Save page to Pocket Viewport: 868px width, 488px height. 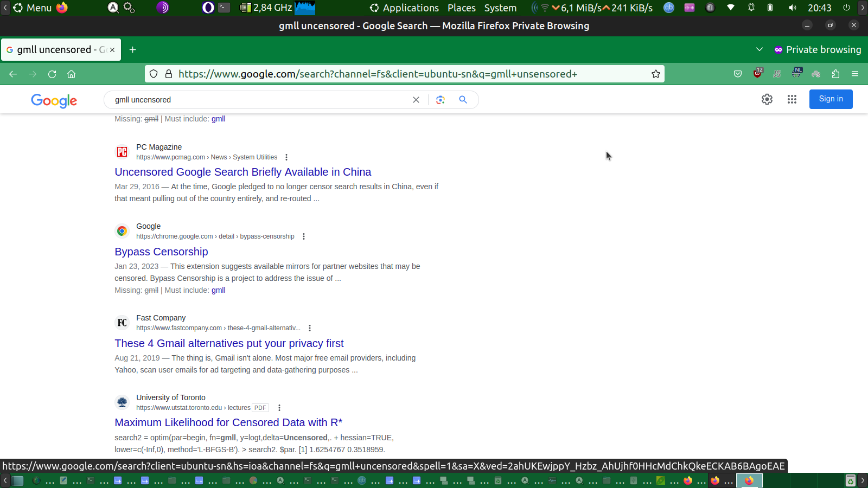pyautogui.click(x=738, y=74)
